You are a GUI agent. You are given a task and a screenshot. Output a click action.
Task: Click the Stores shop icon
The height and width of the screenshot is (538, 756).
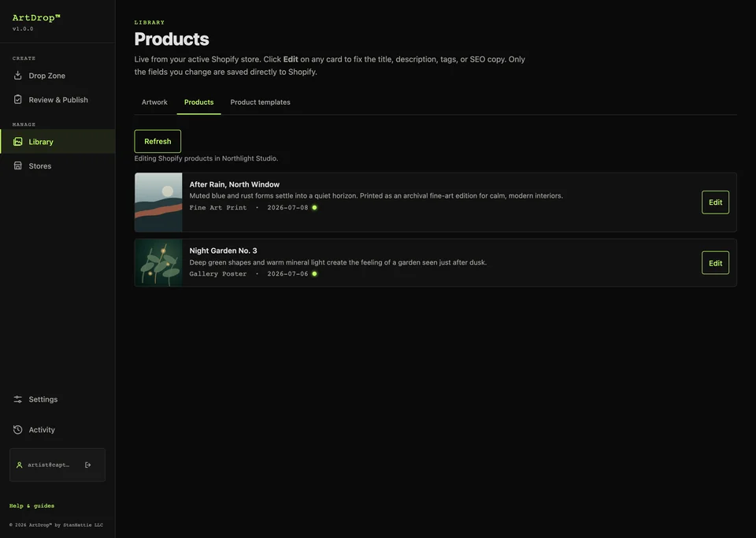coord(18,165)
